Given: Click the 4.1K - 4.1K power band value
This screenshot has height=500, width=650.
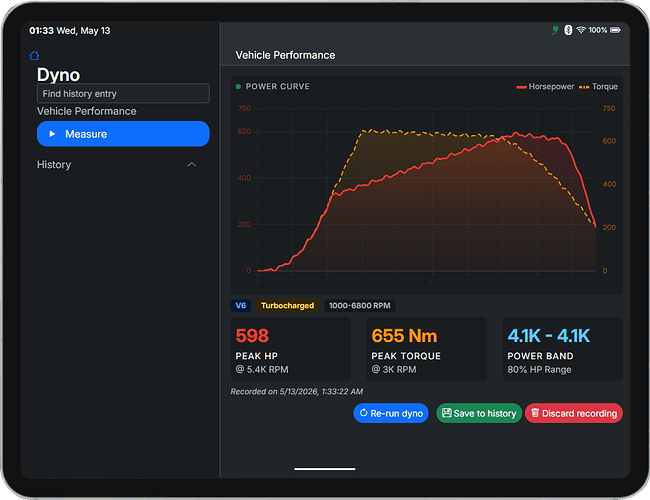Looking at the screenshot, I should tap(548, 336).
